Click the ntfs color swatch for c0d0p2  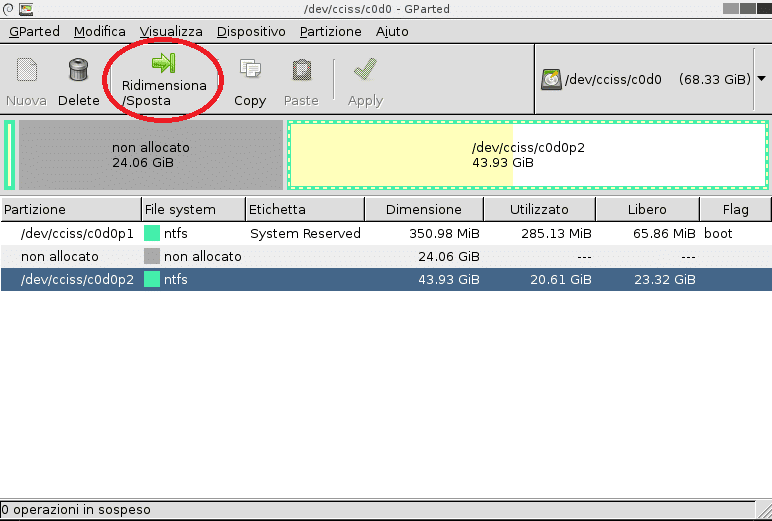pyautogui.click(x=152, y=280)
